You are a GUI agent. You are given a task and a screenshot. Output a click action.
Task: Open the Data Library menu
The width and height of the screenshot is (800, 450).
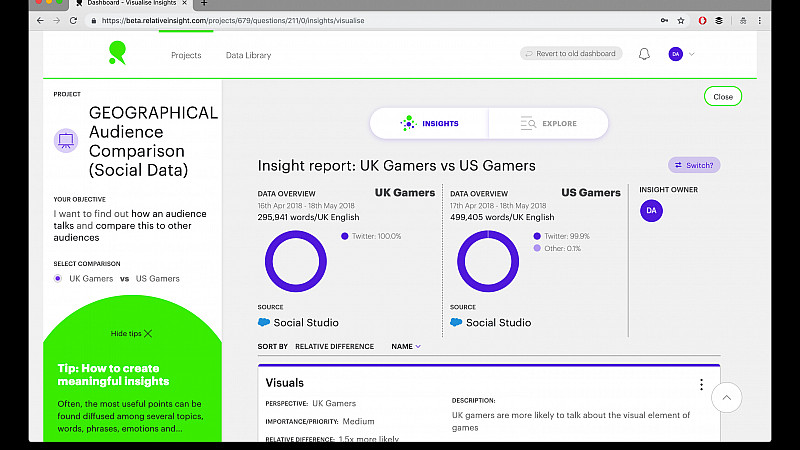click(248, 55)
